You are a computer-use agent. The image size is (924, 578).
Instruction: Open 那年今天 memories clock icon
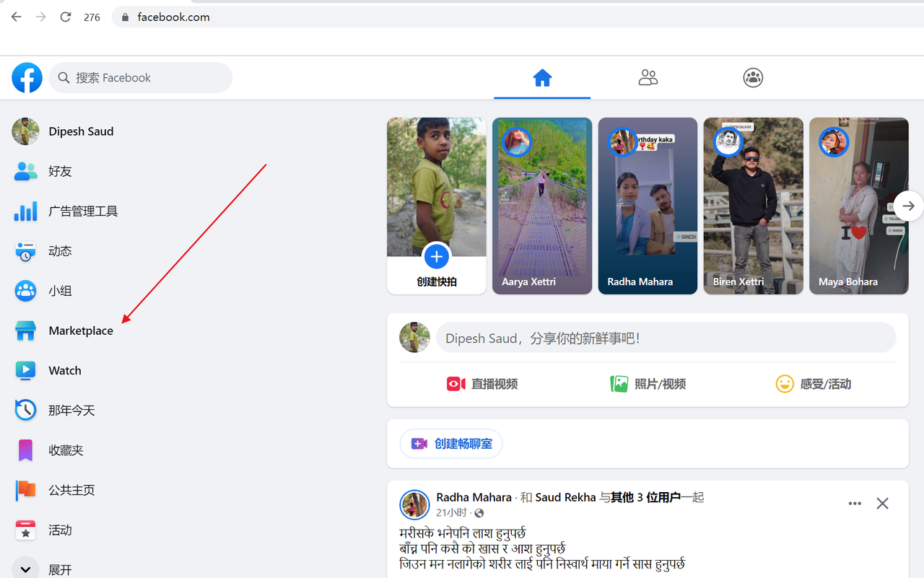pyautogui.click(x=25, y=410)
